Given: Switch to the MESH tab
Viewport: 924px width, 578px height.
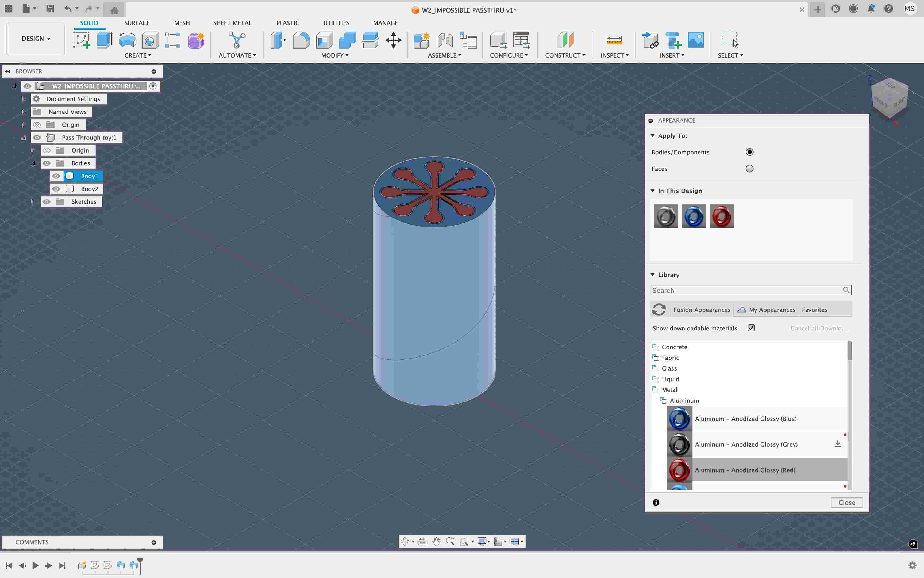Looking at the screenshot, I should 182,23.
